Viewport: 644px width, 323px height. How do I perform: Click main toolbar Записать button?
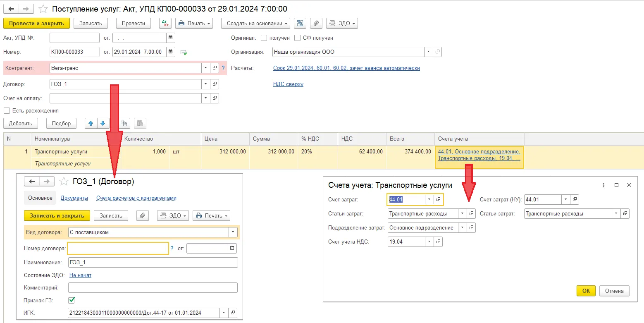click(x=91, y=24)
